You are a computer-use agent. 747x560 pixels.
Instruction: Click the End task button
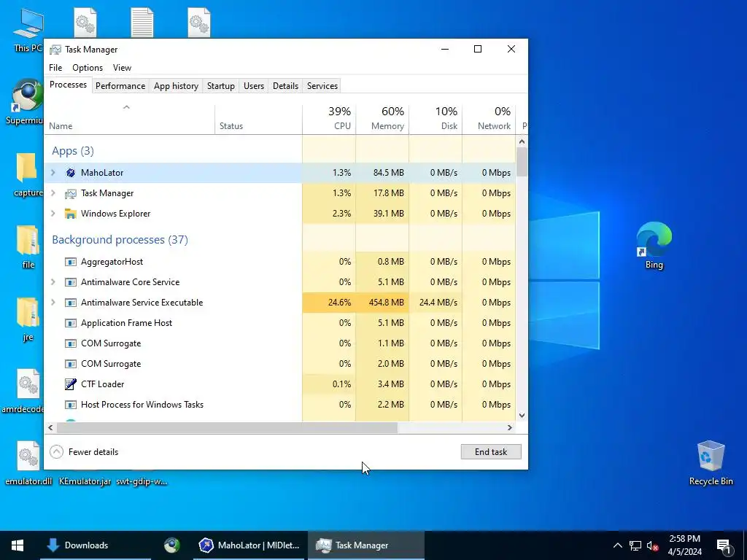(x=491, y=452)
